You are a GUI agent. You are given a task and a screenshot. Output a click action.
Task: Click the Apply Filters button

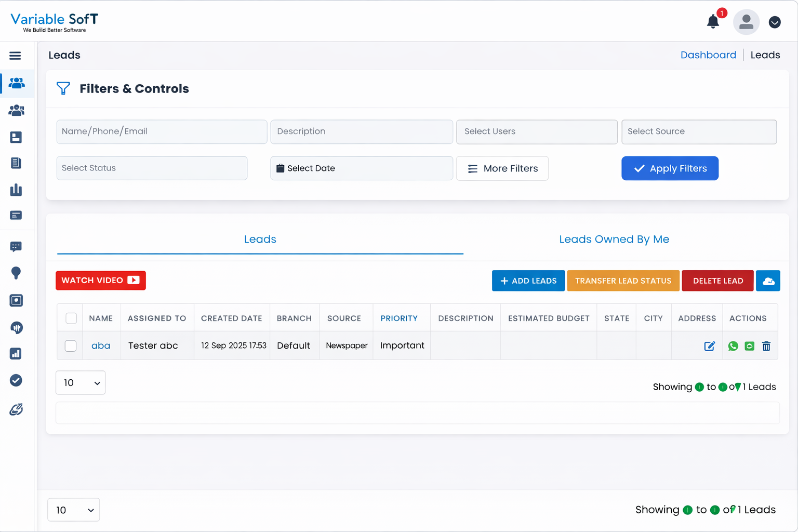(x=670, y=168)
